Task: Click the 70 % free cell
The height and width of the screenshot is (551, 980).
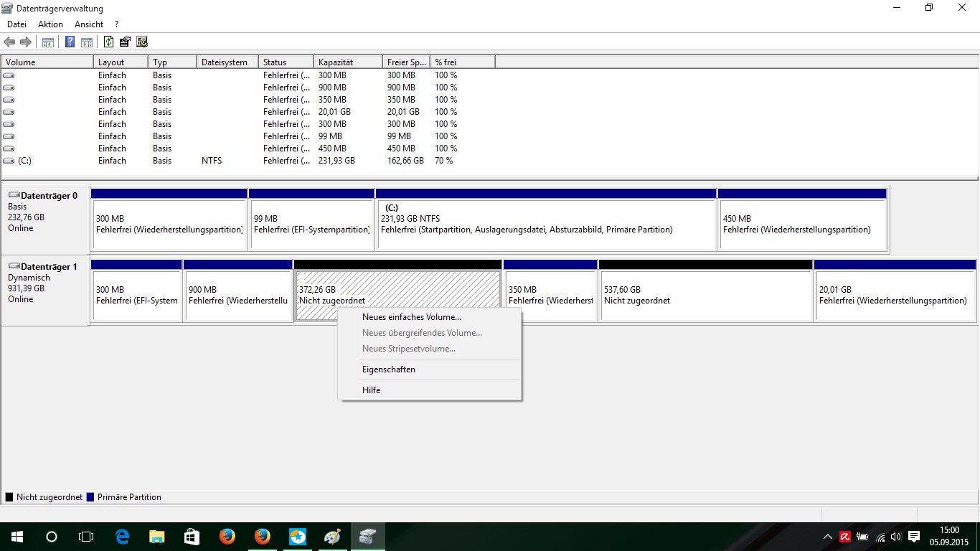Action: pos(444,161)
